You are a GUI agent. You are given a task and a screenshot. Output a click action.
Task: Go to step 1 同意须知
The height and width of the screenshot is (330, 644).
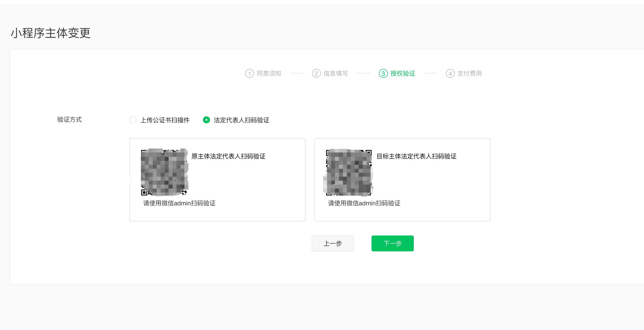click(263, 73)
